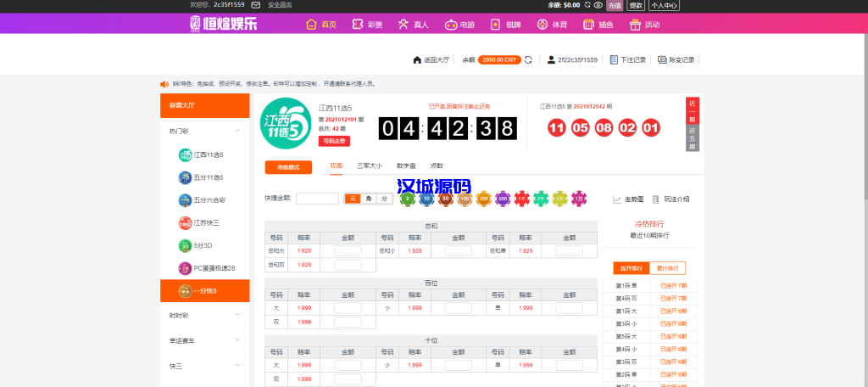Refresh the 2000.00 CNY balance
868x387 pixels.
(x=528, y=60)
